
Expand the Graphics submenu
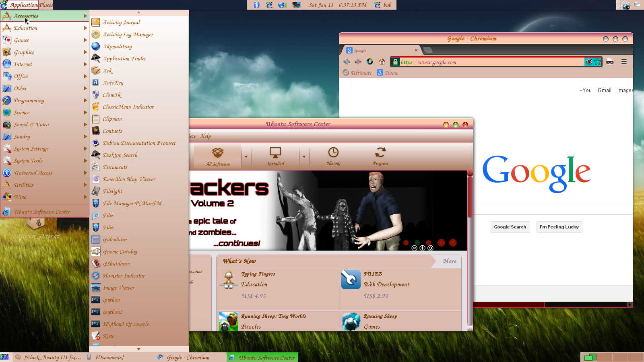(45, 52)
